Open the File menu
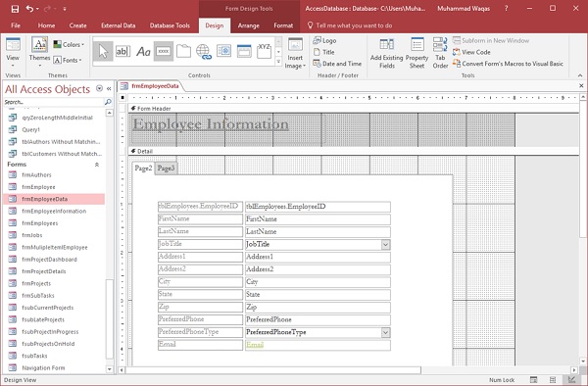Viewport: 588px width, 386px height. (16, 25)
